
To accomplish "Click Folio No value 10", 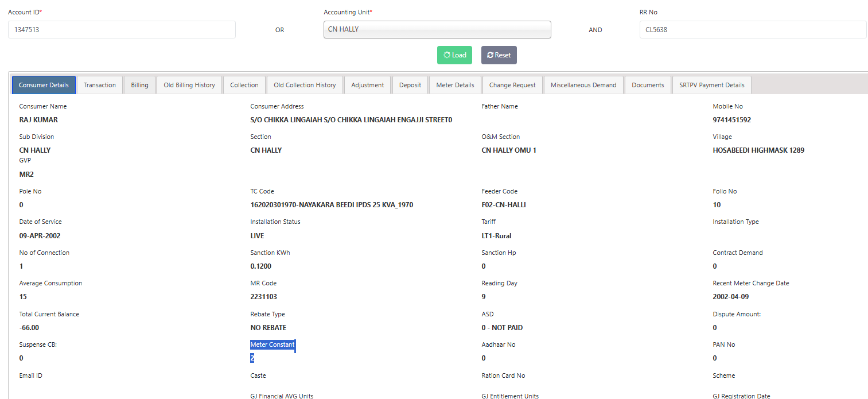I will tap(717, 205).
